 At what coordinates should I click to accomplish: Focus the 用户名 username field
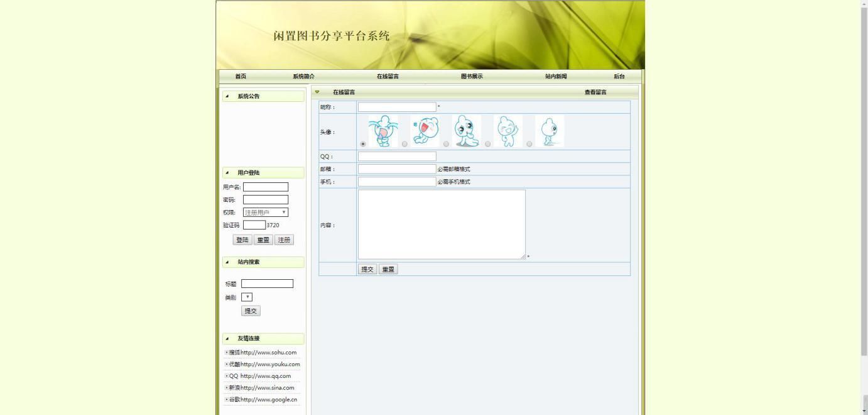[x=266, y=187]
